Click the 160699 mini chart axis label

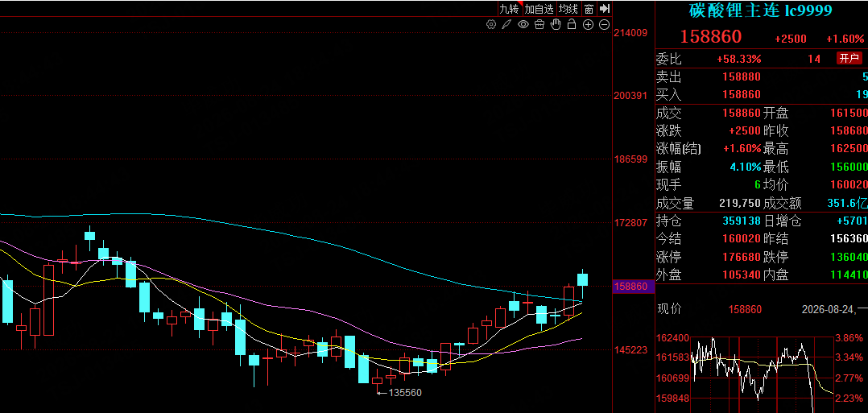tap(673, 378)
